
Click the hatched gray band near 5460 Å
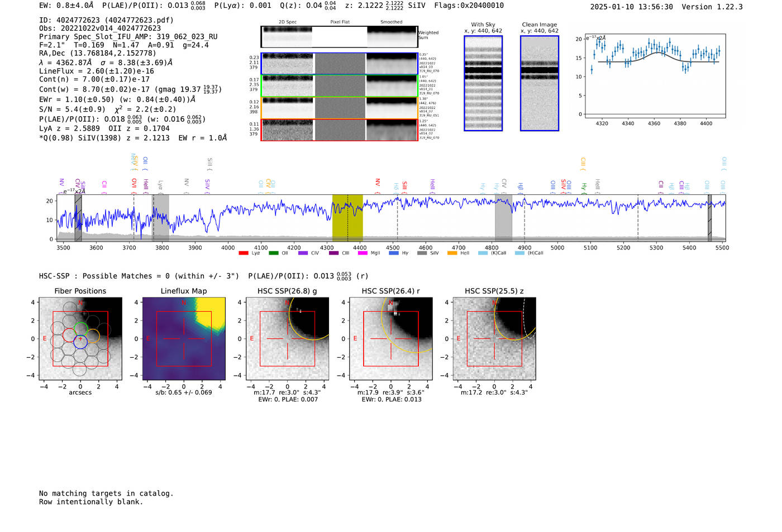709,218
